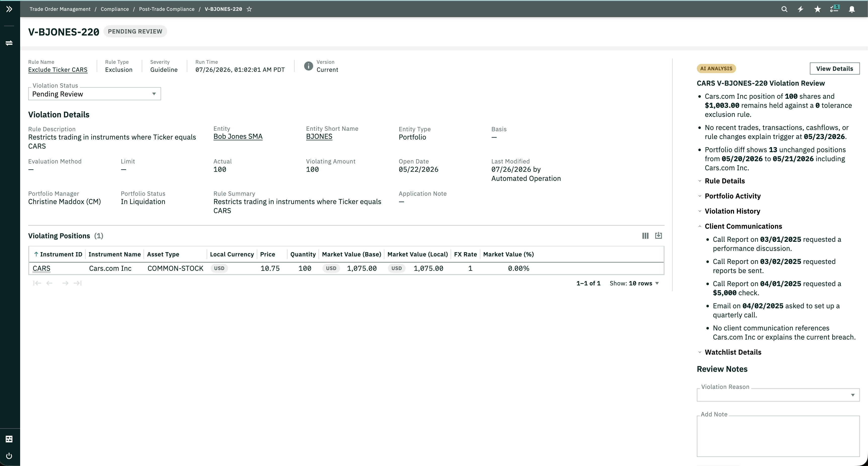Sort by the Price column header
Image resolution: width=868 pixels, height=466 pixels.
tap(268, 254)
